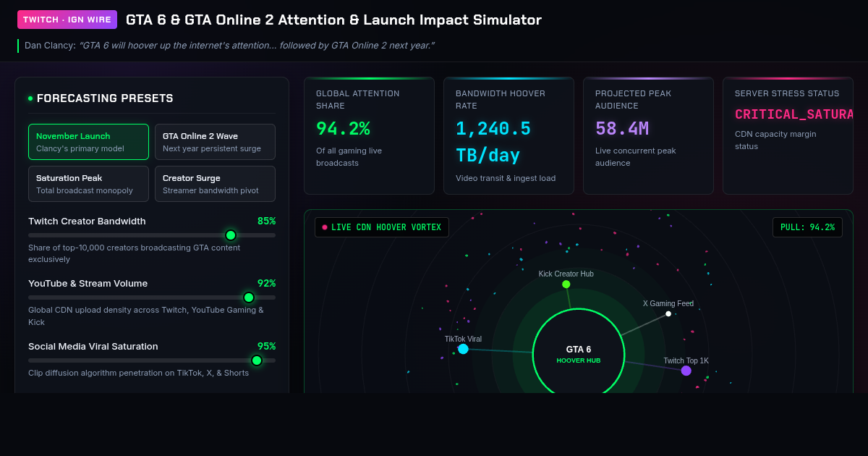The image size is (868, 456).
Task: Click the 85% Twitch bandwidth value
Action: pyautogui.click(x=266, y=221)
